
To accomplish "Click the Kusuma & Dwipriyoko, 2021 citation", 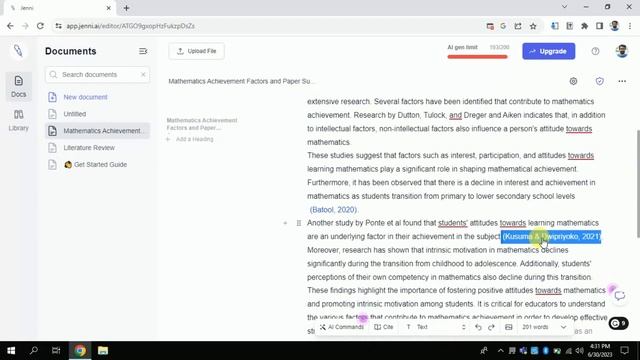I will [551, 236].
